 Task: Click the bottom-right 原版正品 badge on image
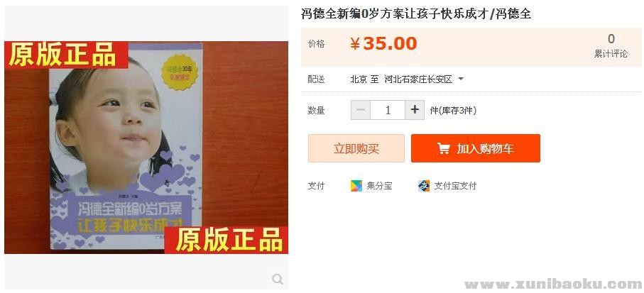[x=227, y=241]
